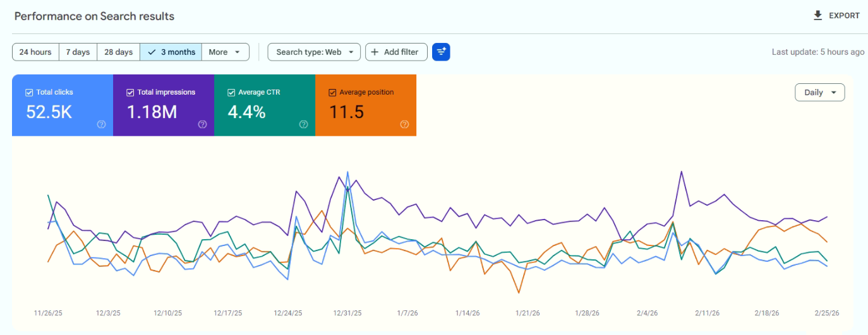Click the export download icon
The height and width of the screenshot is (335, 868).
817,16
